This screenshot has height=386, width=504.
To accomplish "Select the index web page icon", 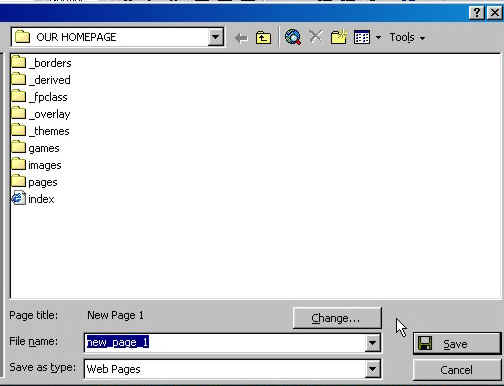I will [x=19, y=198].
